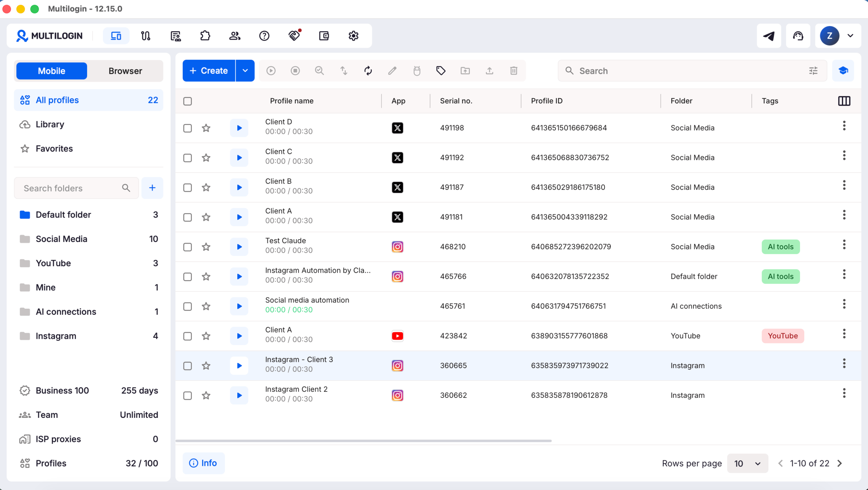
Task: Launch the Test Claude profile play button
Action: click(239, 247)
